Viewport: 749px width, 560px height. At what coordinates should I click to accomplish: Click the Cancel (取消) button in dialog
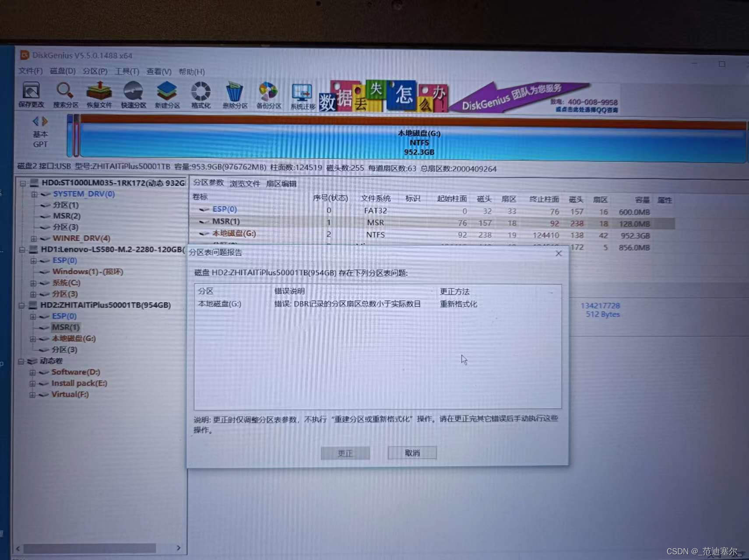pos(412,453)
